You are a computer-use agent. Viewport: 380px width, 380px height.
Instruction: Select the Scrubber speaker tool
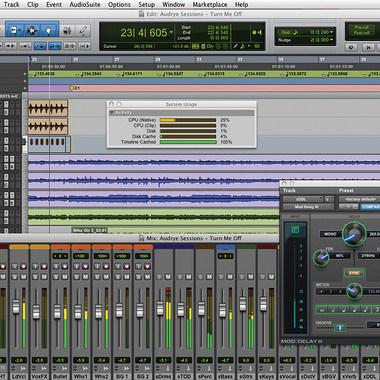click(x=67, y=31)
